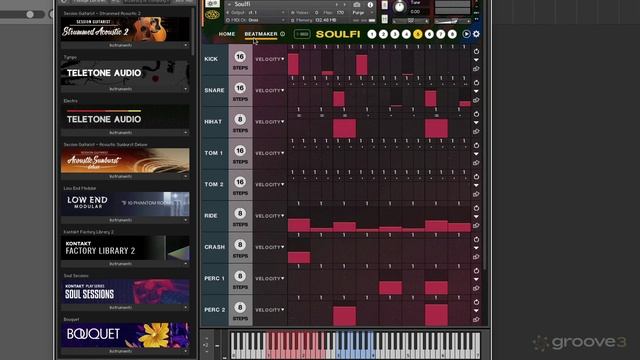640x360 pixels.
Task: Select pattern slot 1
Action: (372, 34)
